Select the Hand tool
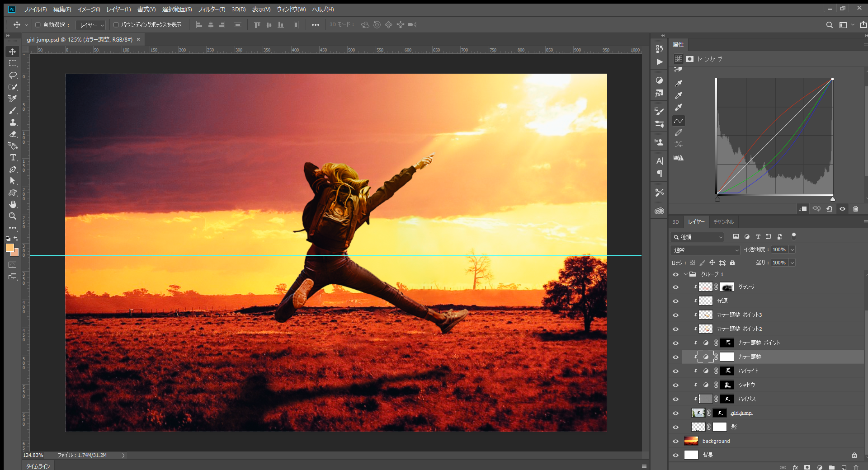The width and height of the screenshot is (868, 470). (13, 204)
